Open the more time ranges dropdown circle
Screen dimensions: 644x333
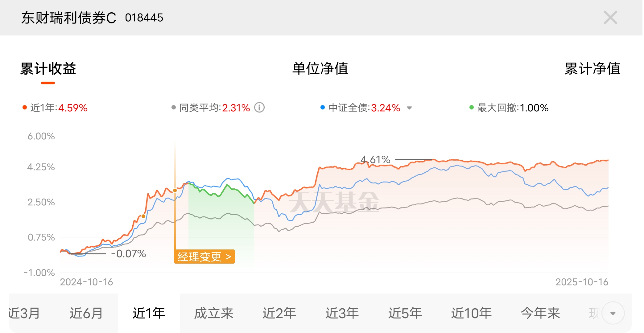[x=613, y=313]
